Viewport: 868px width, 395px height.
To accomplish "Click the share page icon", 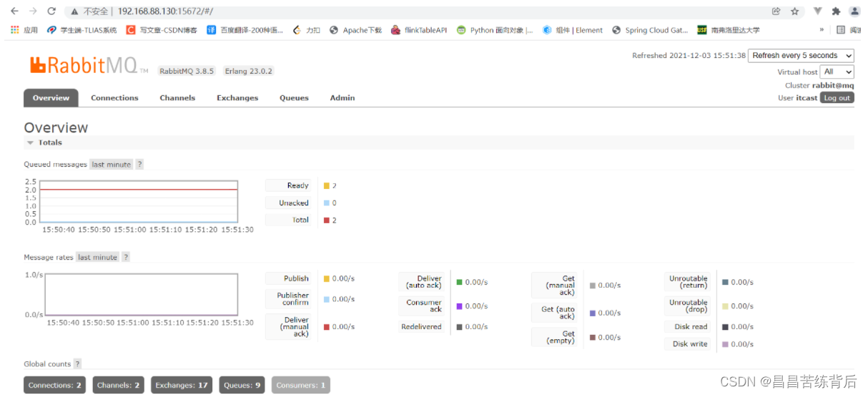I will (x=776, y=11).
